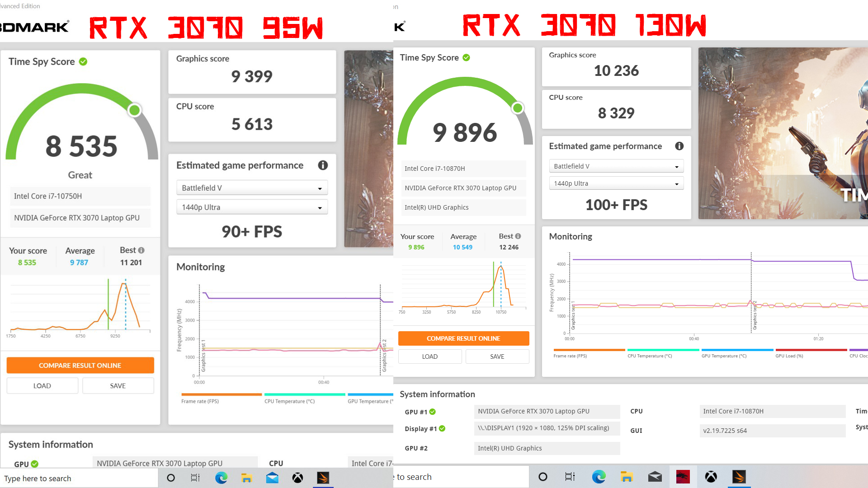Click LOAD button in 95W window
Screen dimensions: 868x488
(42, 386)
